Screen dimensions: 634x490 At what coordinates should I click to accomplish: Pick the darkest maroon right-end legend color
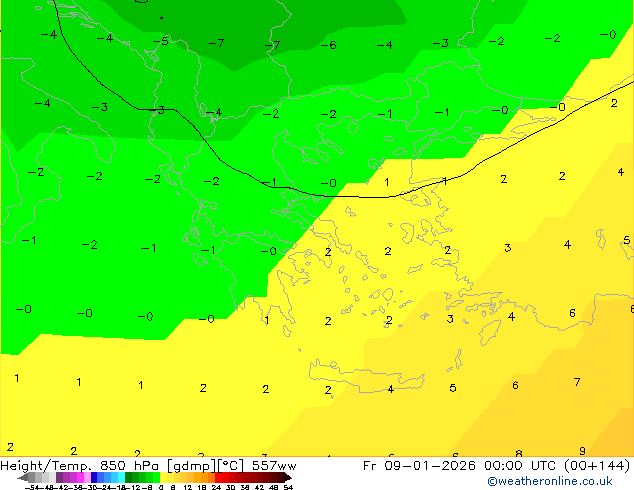[x=287, y=478]
